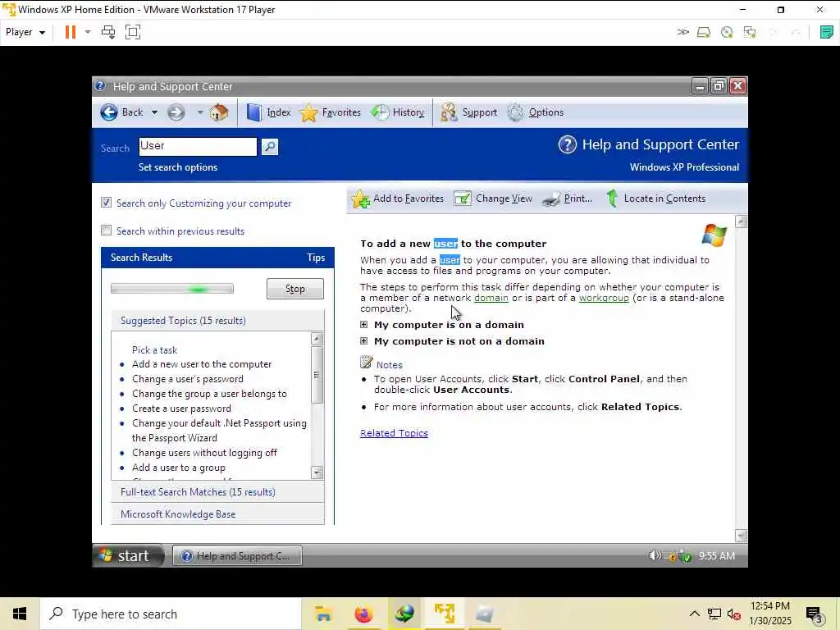
Task: Select Help and Support taskbar button
Action: coord(237,556)
